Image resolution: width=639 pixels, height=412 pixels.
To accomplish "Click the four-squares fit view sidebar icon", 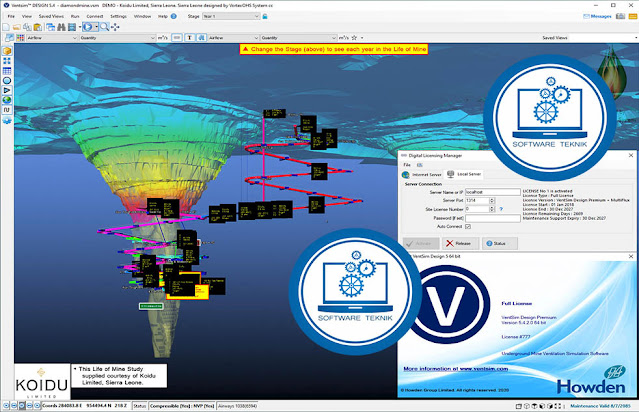I will pyautogui.click(x=7, y=61).
